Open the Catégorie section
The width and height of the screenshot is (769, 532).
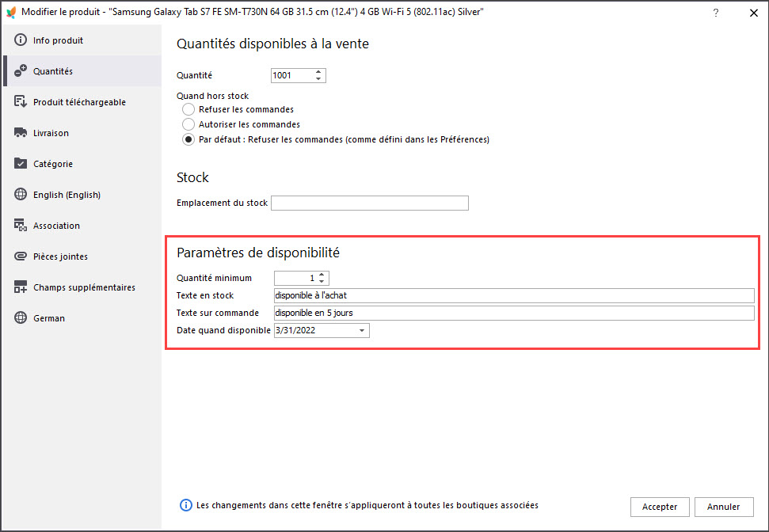[82, 164]
